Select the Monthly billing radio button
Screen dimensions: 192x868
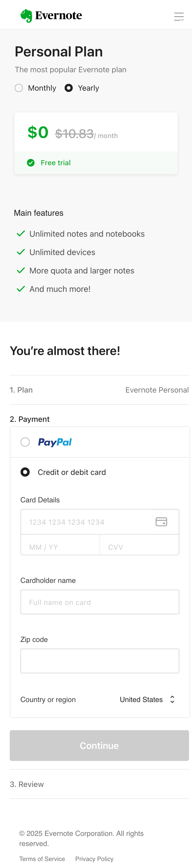pos(19,88)
